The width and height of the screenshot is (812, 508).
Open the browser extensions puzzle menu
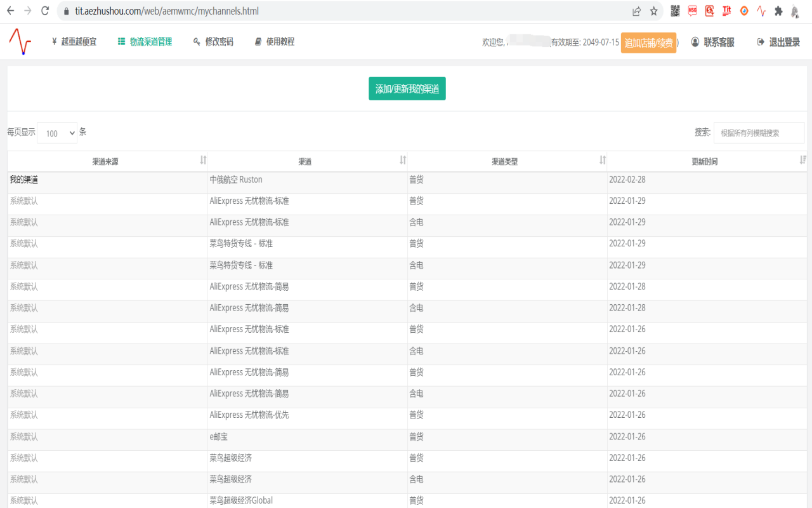point(778,11)
